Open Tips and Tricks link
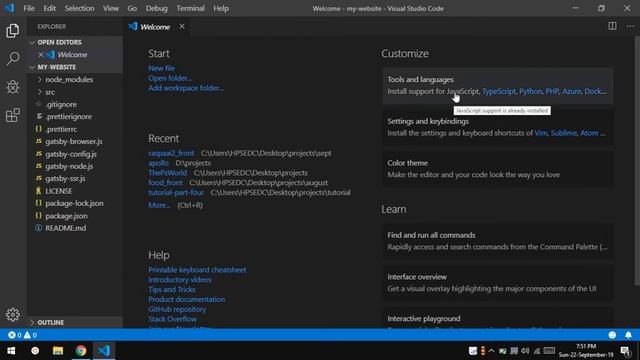 [x=172, y=289]
